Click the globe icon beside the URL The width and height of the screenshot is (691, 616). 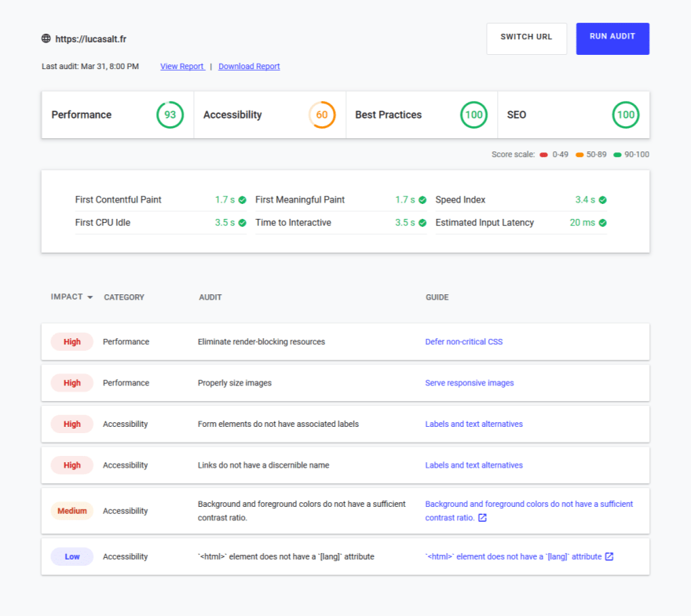click(46, 38)
